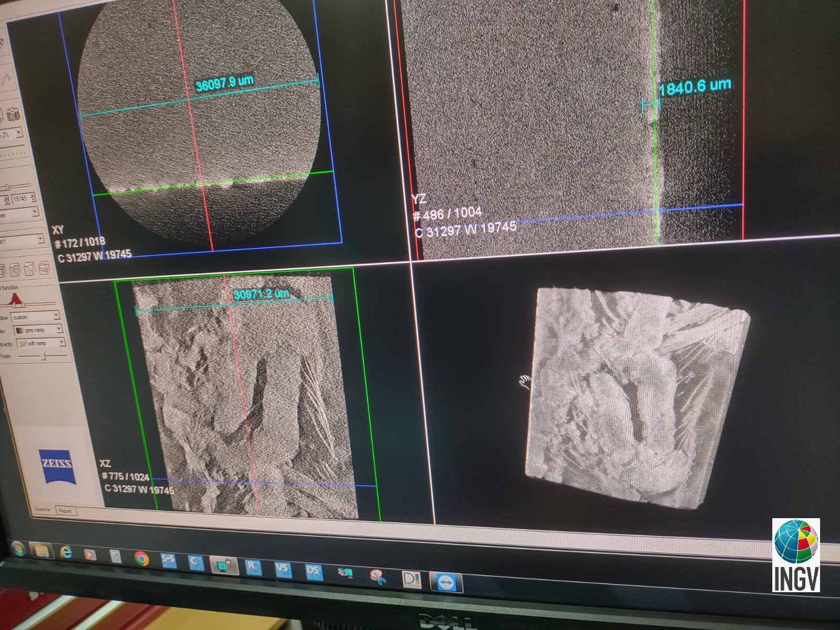Choose the rightmost stacked-slices view icon
840x630 pixels.
pyautogui.click(x=44, y=269)
